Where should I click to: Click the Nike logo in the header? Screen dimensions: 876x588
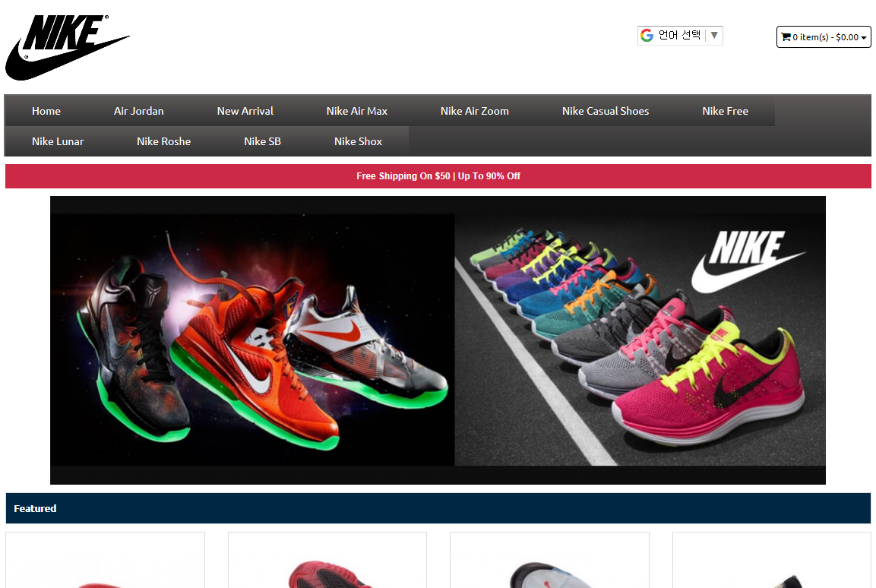coord(67,47)
